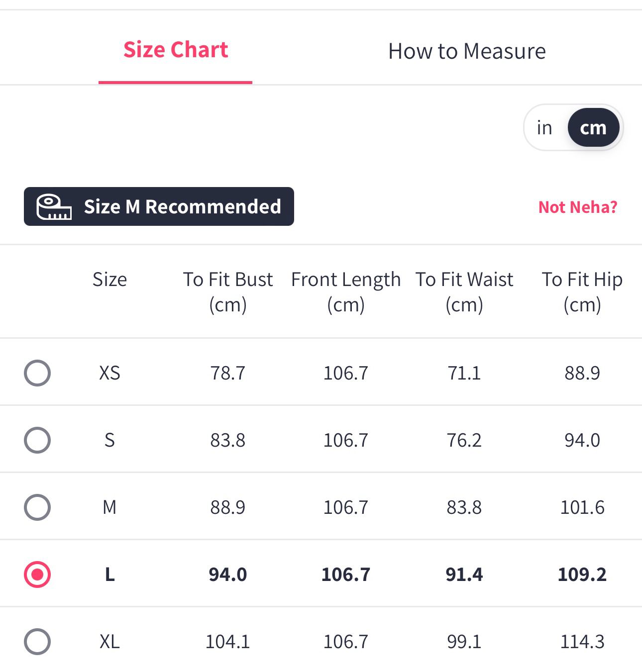This screenshot has width=642, height=672.
Task: Click the XL hip value 114.3
Action: coord(582,642)
